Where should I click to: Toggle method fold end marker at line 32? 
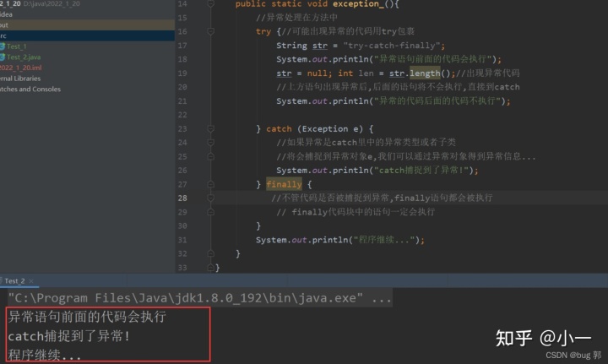210,253
